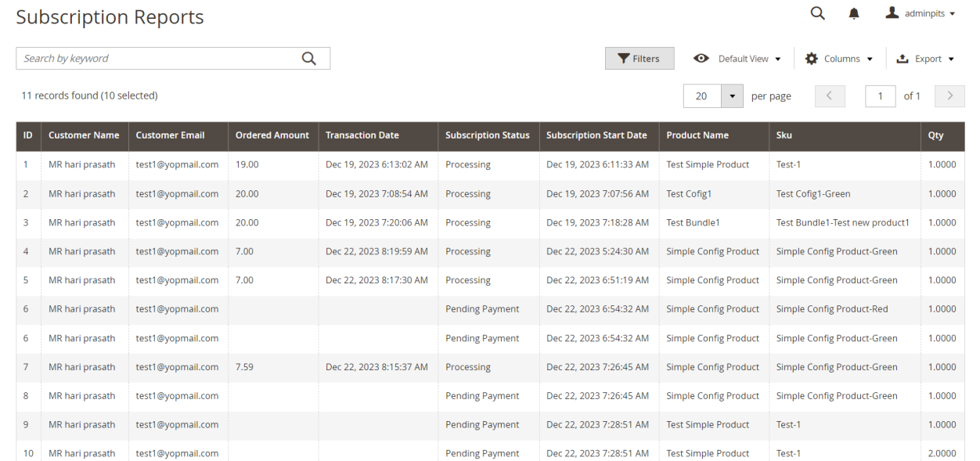Open the Default View bookmarks dropdown
Screen dimensions: 980x461
pyautogui.click(x=737, y=59)
